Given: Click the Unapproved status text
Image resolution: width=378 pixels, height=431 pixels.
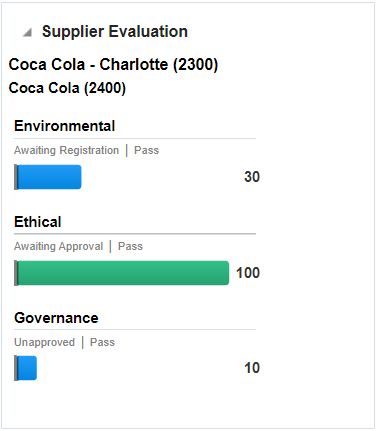Looking at the screenshot, I should [x=44, y=342].
